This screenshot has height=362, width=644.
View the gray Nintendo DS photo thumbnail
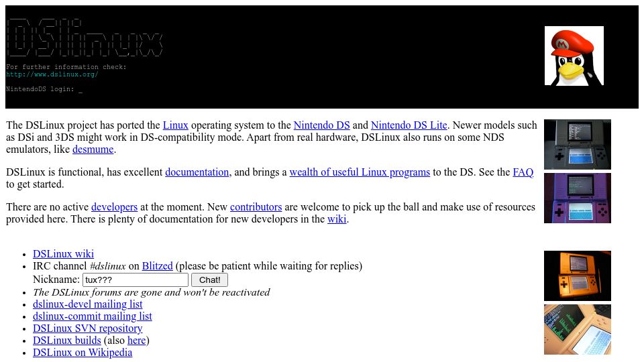578,145
